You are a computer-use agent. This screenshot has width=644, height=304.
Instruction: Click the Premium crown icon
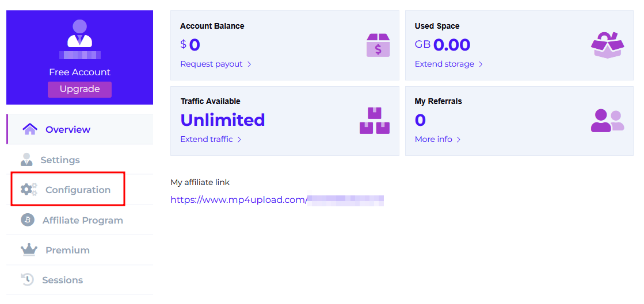pyautogui.click(x=29, y=249)
